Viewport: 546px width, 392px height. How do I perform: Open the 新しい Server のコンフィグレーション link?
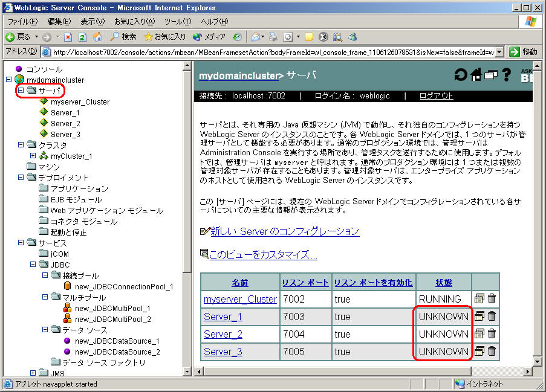click(x=285, y=231)
